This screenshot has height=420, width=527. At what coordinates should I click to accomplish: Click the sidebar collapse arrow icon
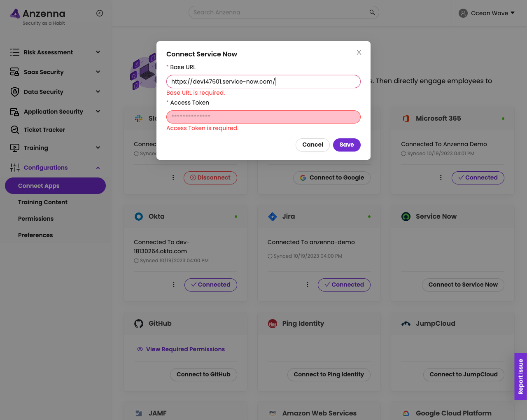click(100, 13)
